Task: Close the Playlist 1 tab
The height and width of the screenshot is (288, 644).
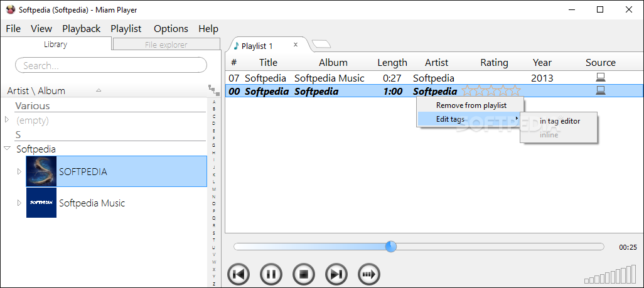Action: [x=295, y=45]
